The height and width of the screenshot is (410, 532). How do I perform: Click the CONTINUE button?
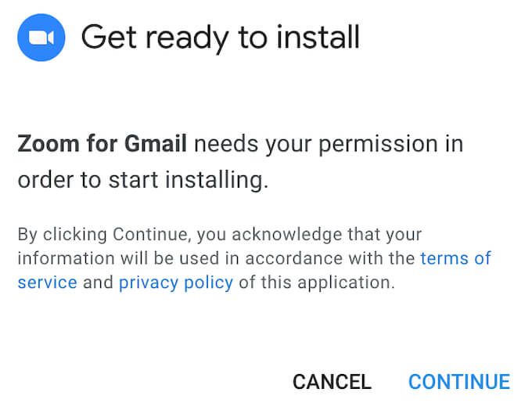(459, 382)
